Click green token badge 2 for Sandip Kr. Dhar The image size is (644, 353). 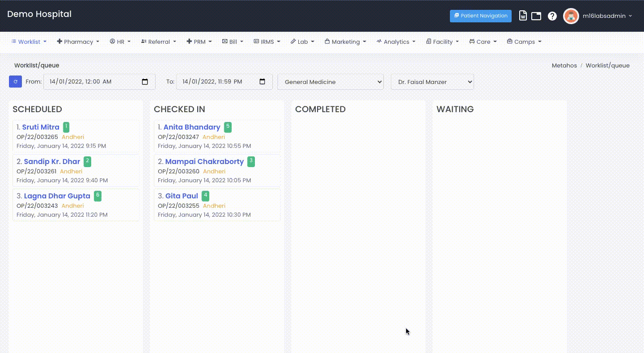coord(87,161)
